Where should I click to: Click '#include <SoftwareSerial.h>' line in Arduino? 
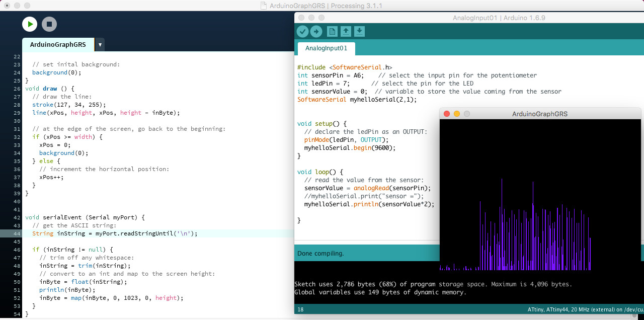[x=345, y=67]
